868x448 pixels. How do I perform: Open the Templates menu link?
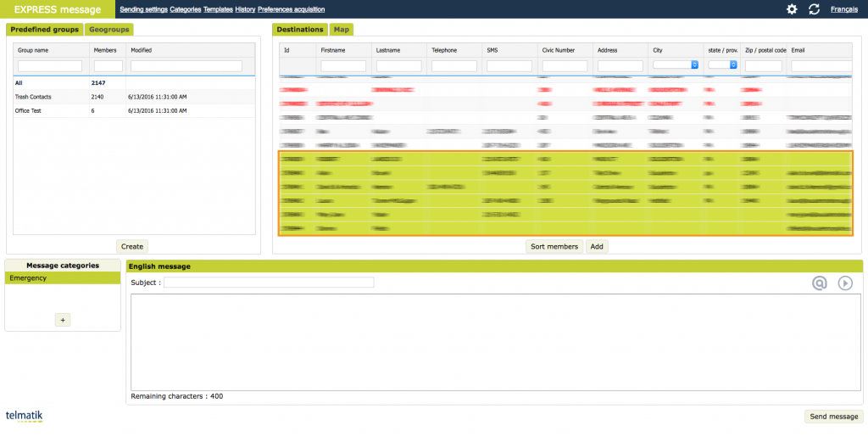218,9
